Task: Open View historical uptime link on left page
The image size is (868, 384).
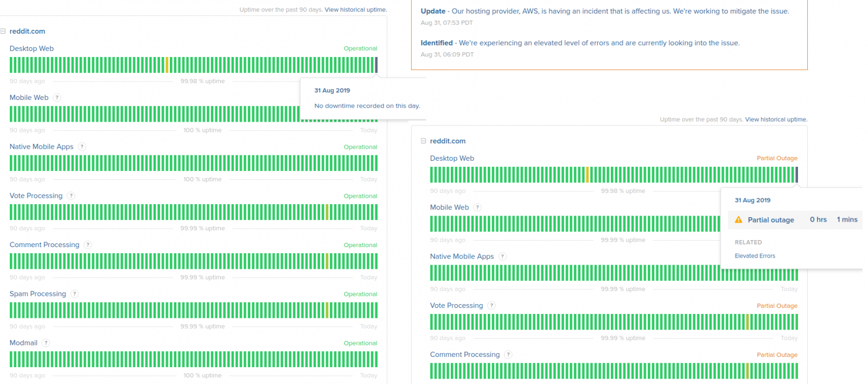Action: coord(356,10)
